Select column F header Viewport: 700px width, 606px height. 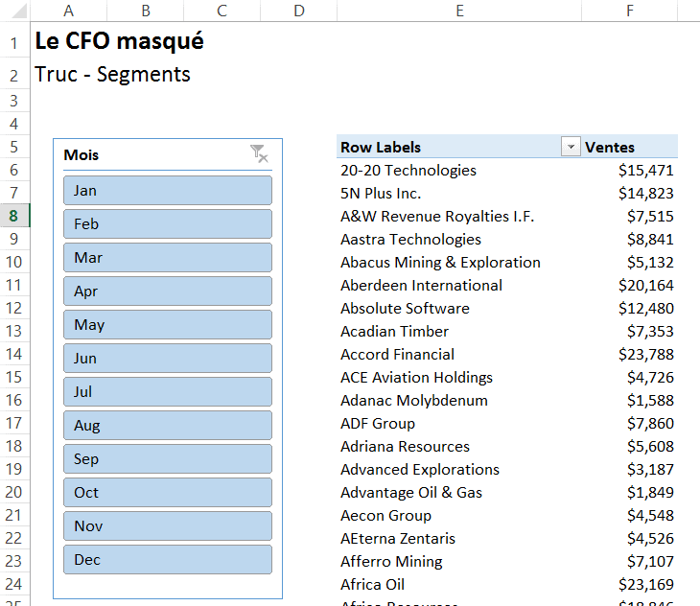coord(629,11)
